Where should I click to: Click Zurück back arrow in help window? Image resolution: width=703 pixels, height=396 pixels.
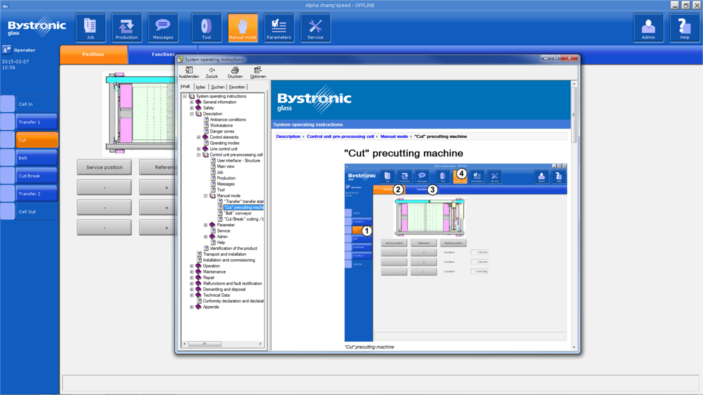pos(212,72)
